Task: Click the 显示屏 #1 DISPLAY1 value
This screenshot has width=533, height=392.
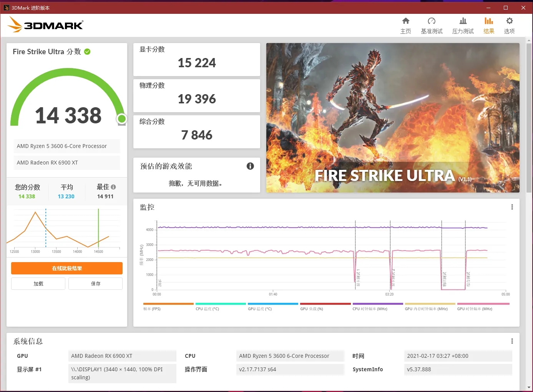Action: point(122,373)
